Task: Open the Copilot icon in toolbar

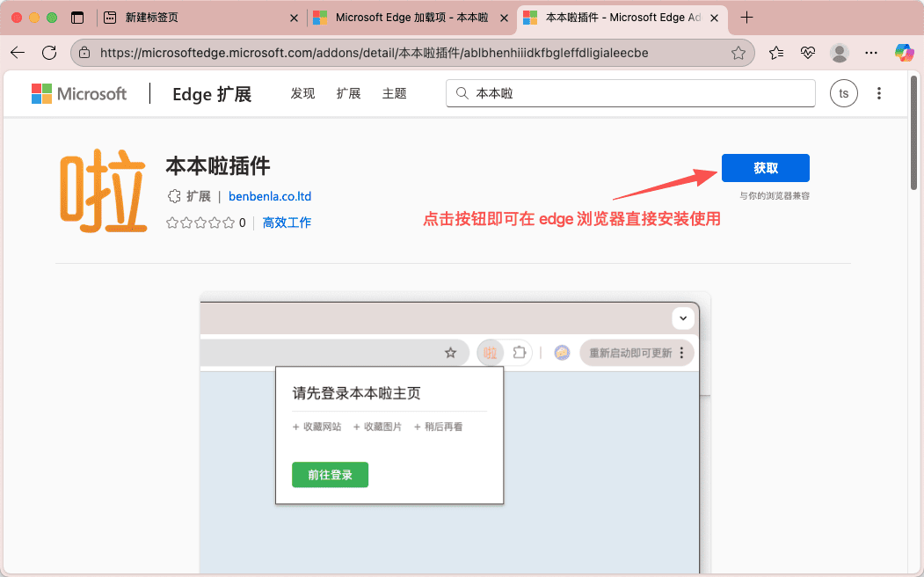Action: (904, 53)
